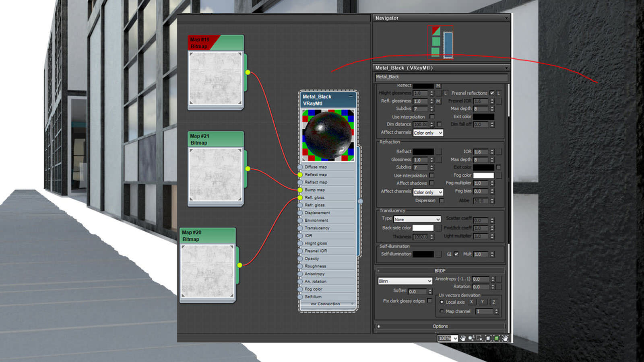Click the Y axis button
644x362 pixels.
coord(482,302)
